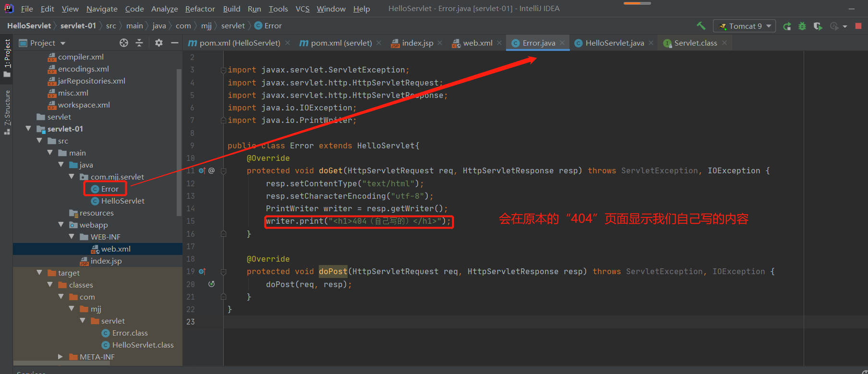Collapse the target folder node
This screenshot has width=868, height=374.
[39, 273]
